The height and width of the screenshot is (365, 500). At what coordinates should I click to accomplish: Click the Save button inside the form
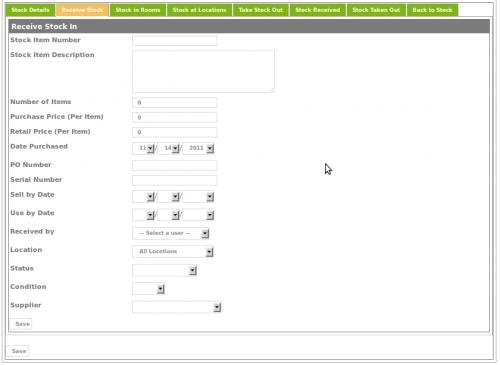[22, 324]
